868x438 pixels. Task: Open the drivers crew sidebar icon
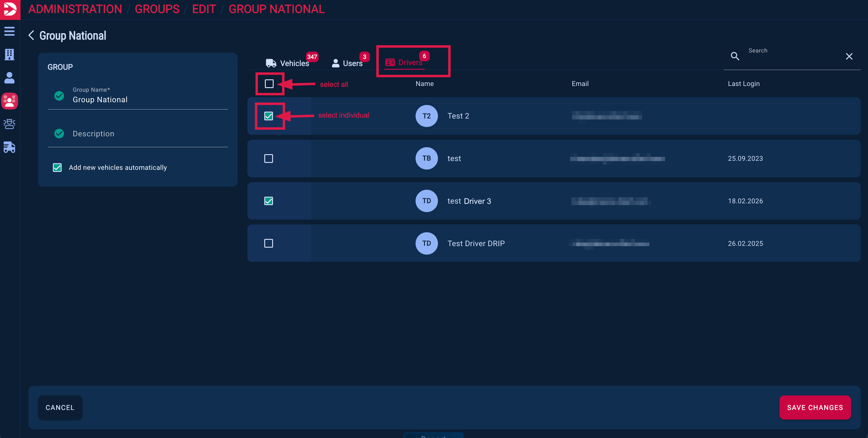click(9, 124)
